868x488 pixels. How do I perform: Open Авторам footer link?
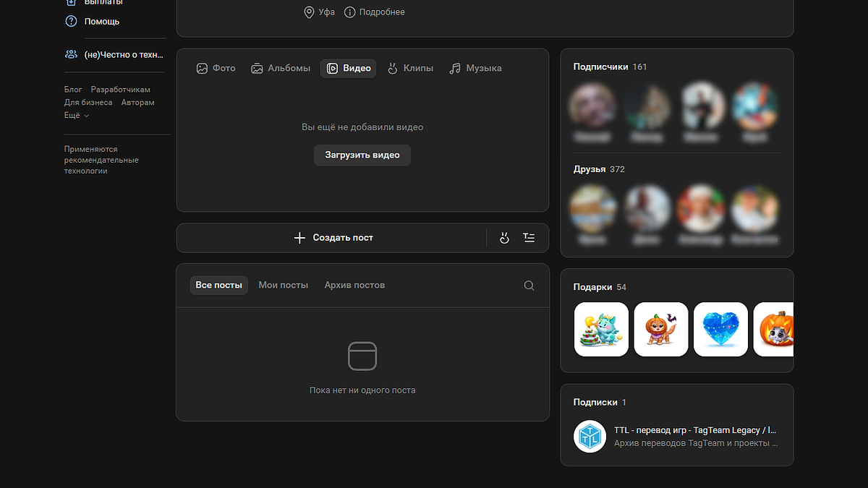(138, 103)
